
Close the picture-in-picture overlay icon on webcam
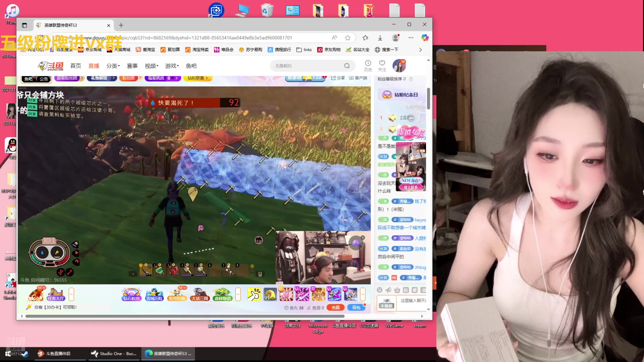[363, 238]
